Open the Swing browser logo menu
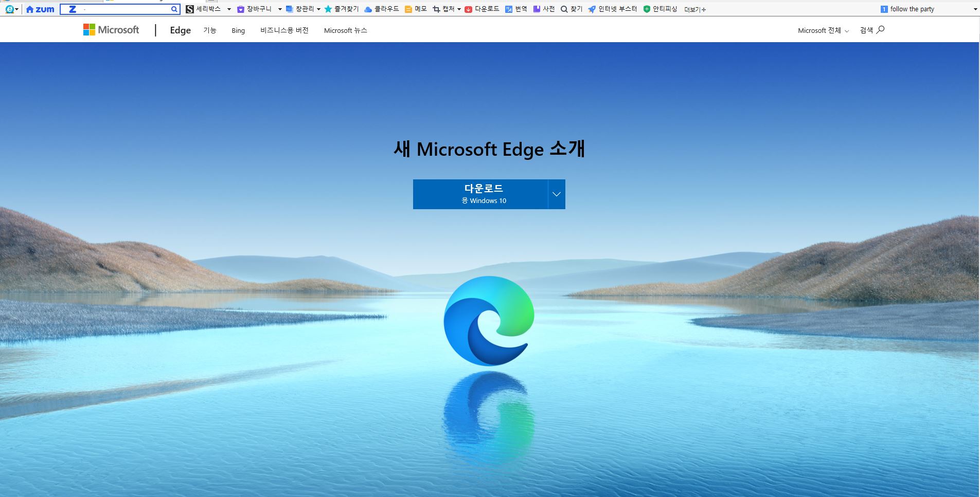This screenshot has width=980, height=497. click(11, 9)
